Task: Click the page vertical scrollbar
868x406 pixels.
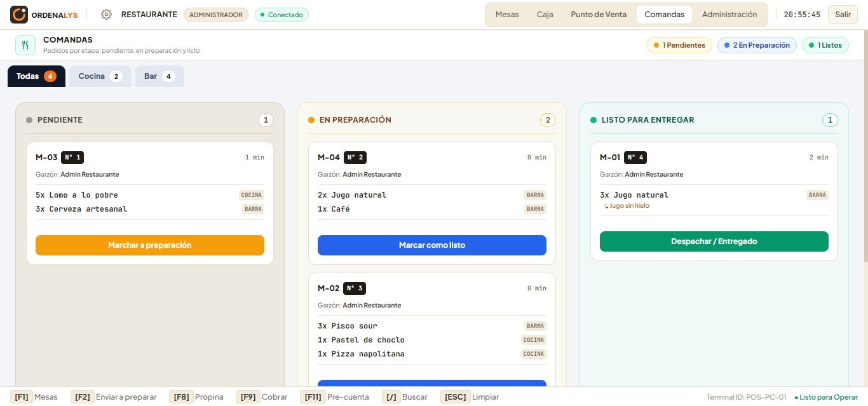Action: click(865, 146)
